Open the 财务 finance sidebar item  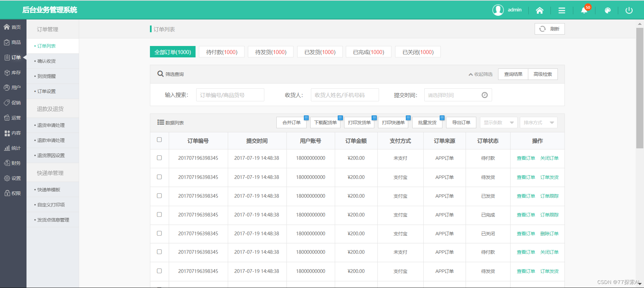(x=13, y=163)
